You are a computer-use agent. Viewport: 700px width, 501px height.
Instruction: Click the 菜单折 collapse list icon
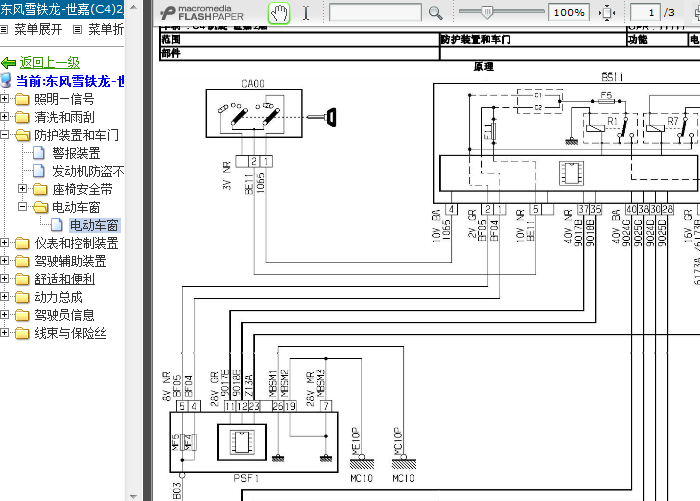coord(78,30)
